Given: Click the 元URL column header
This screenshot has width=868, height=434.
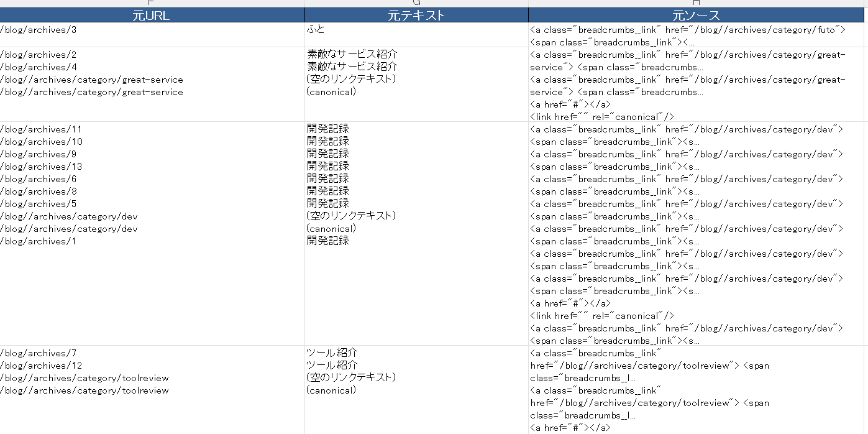Looking at the screenshot, I should (x=151, y=16).
